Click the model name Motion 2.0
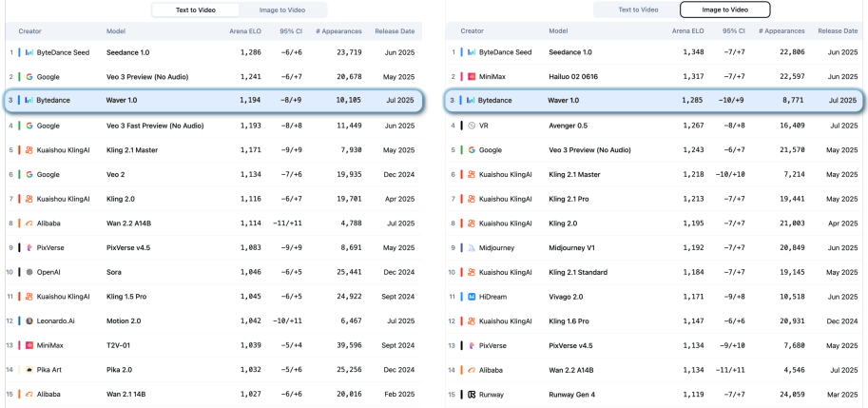Screen dimensions: 868x408 pos(124,321)
